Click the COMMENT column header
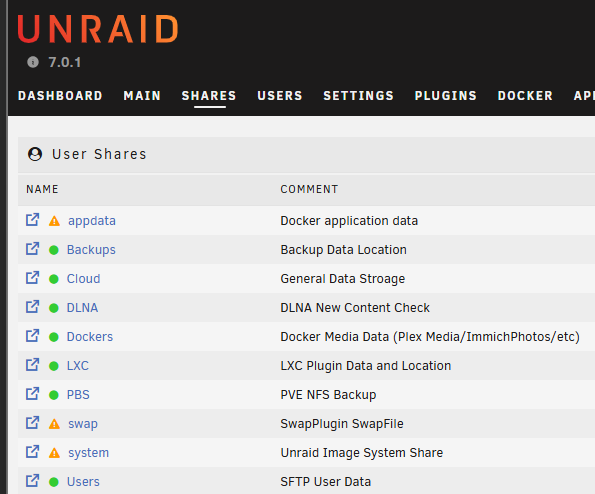Screen dimensions: 595x494 point(309,189)
